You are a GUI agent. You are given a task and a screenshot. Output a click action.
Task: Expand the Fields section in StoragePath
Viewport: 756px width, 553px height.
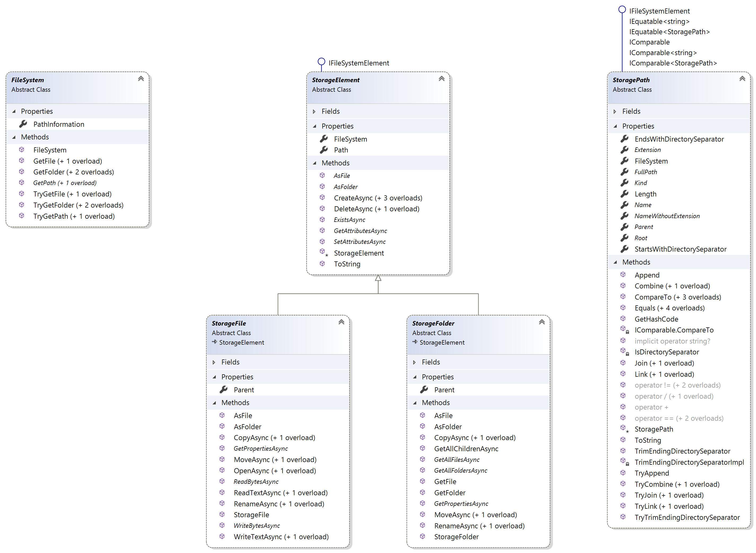pos(615,111)
